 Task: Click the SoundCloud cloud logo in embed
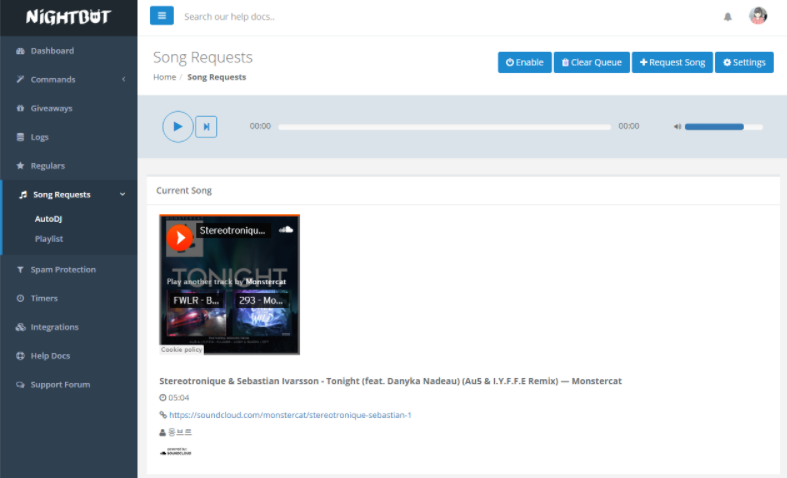point(286,229)
